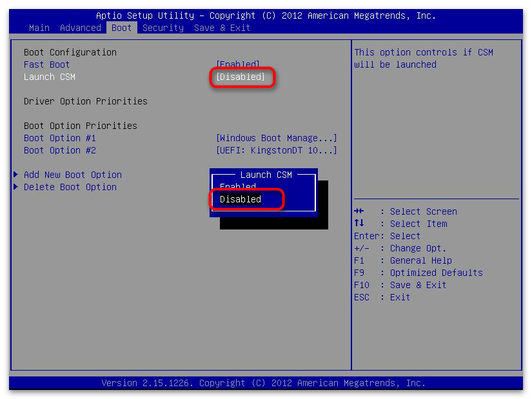Select the Fast Boot setting label
The height and width of the screenshot is (399, 532).
point(46,64)
